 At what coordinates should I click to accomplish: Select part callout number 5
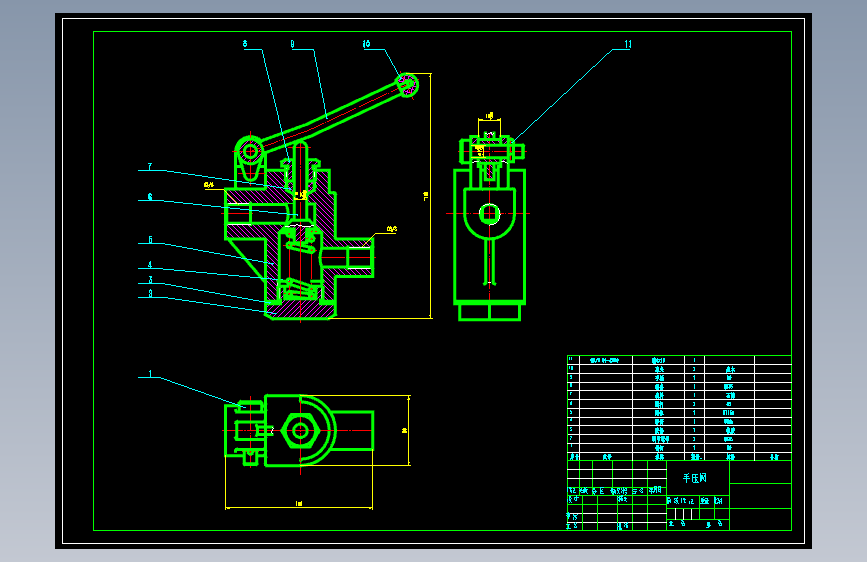[x=150, y=240]
